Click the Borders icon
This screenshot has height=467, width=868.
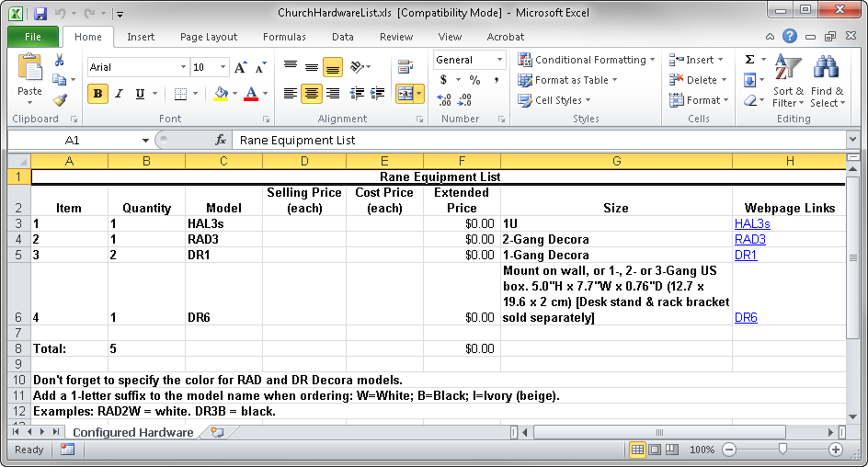[x=180, y=94]
